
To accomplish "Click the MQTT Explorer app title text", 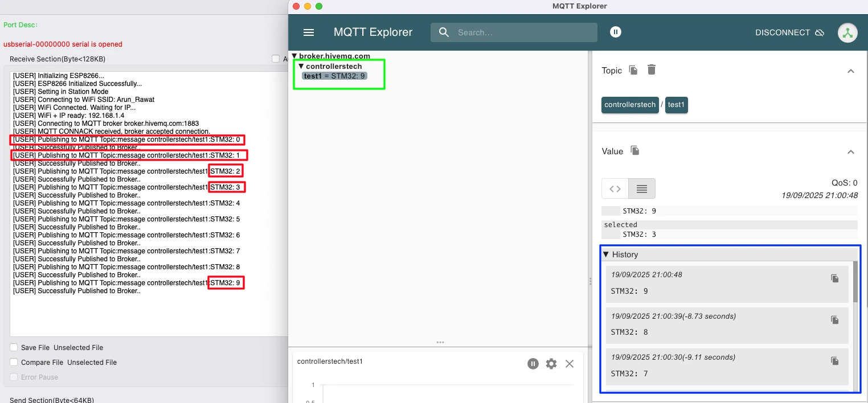I will click(x=372, y=32).
